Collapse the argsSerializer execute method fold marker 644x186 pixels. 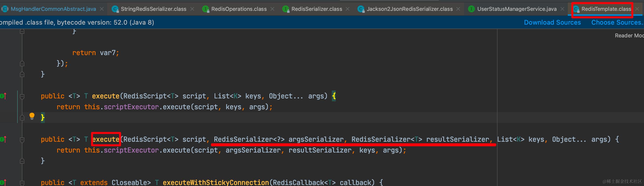pos(22,139)
